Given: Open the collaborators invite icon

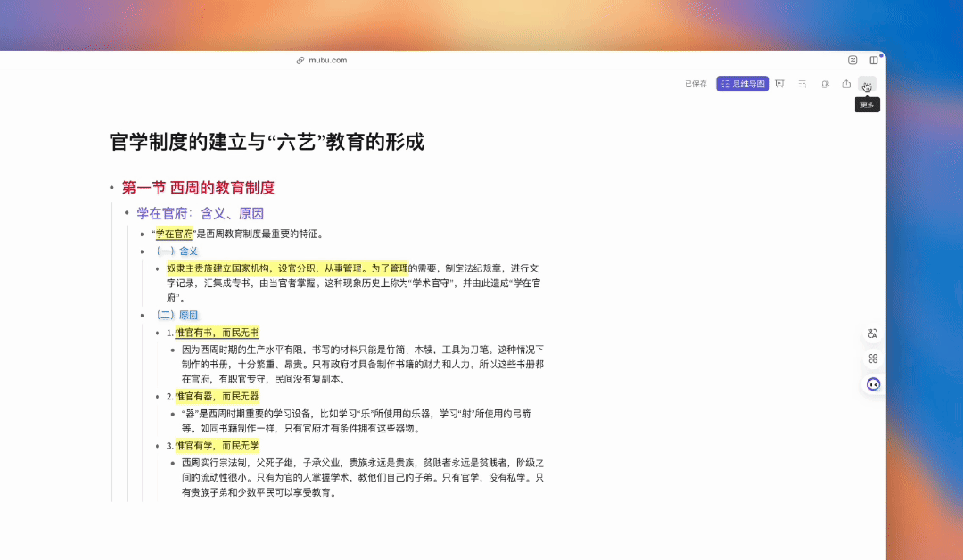Looking at the screenshot, I should pyautogui.click(x=825, y=84).
